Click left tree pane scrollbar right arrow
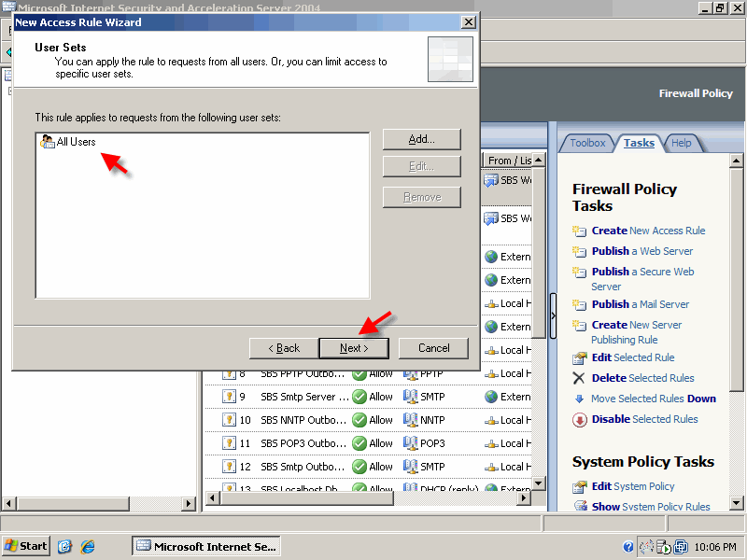 189,503
